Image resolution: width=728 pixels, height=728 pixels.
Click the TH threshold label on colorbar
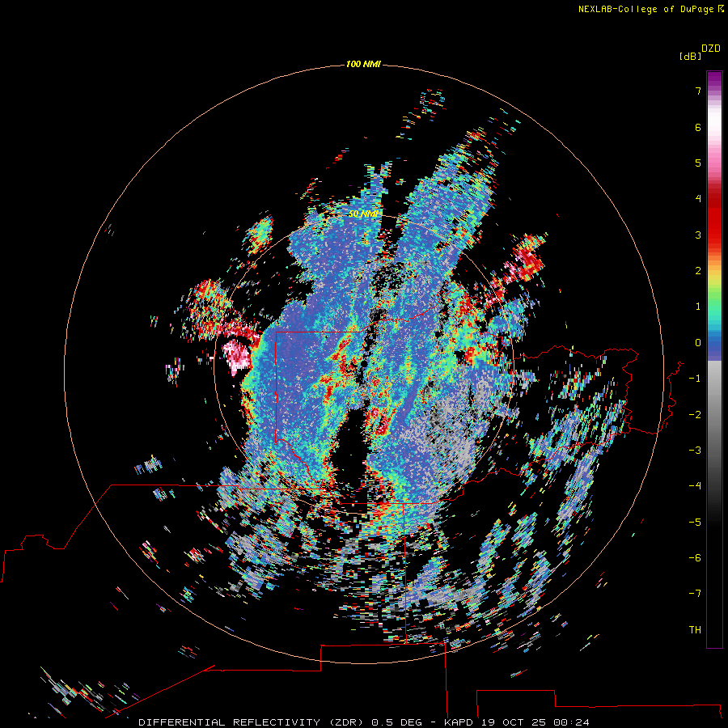[x=695, y=630]
